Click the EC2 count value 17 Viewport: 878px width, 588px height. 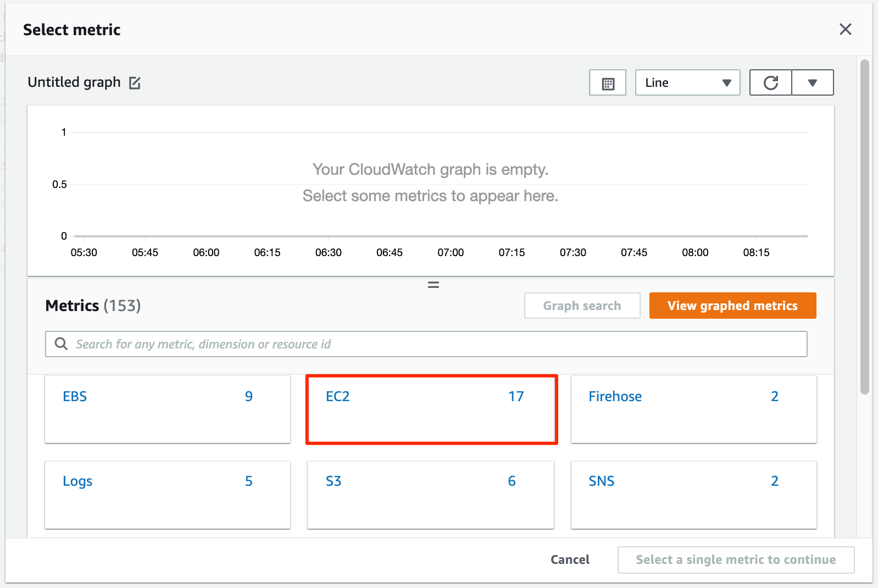coord(516,396)
